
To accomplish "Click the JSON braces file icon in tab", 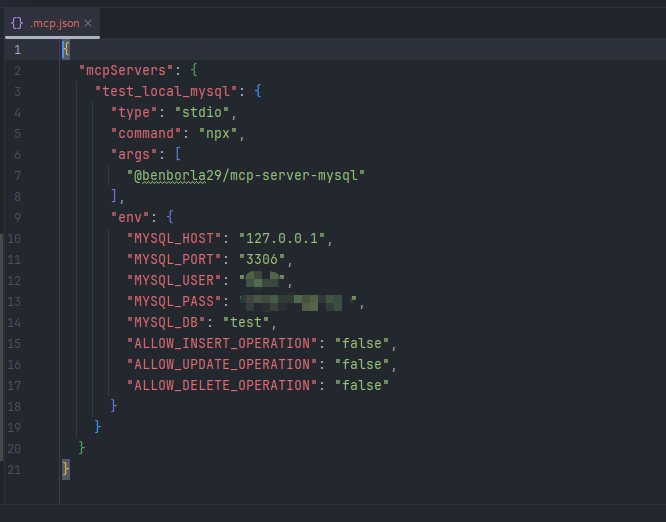I will pyautogui.click(x=17, y=23).
